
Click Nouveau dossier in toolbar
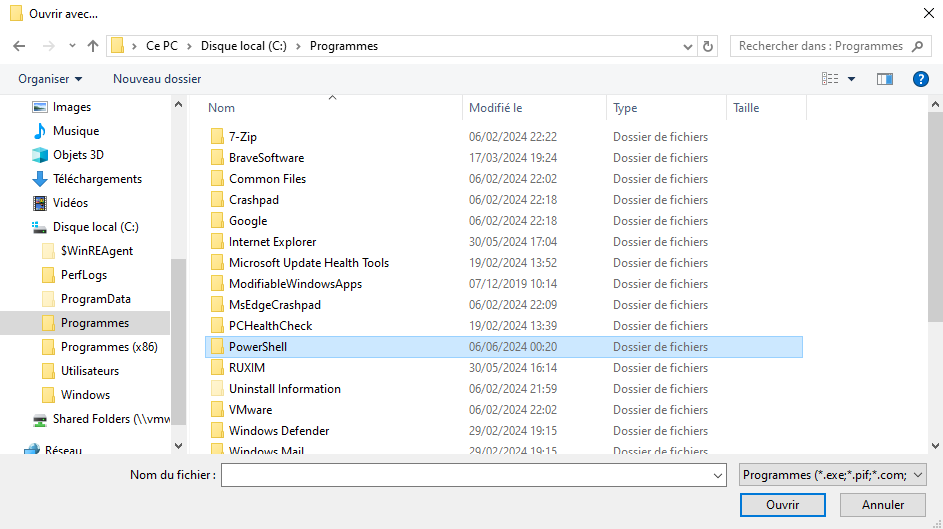point(157,79)
